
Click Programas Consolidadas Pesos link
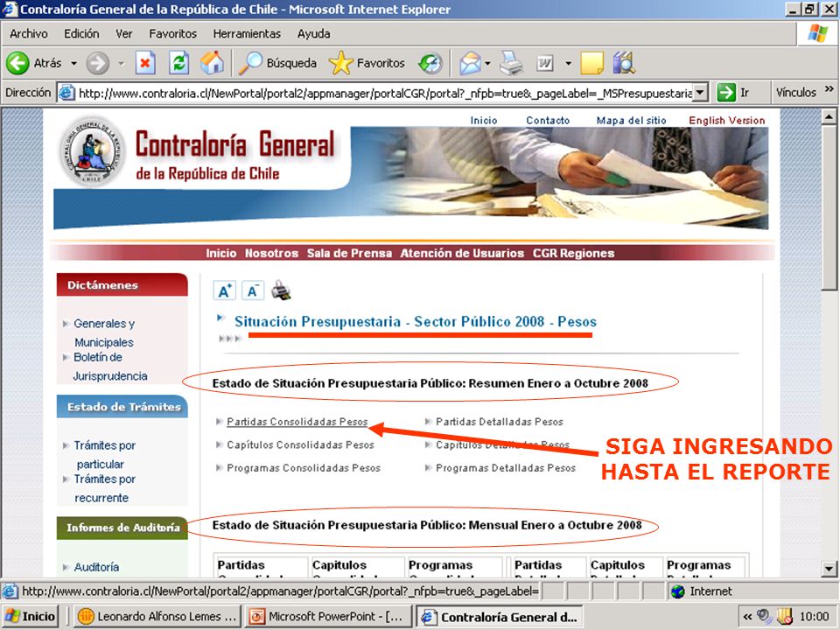point(304,467)
